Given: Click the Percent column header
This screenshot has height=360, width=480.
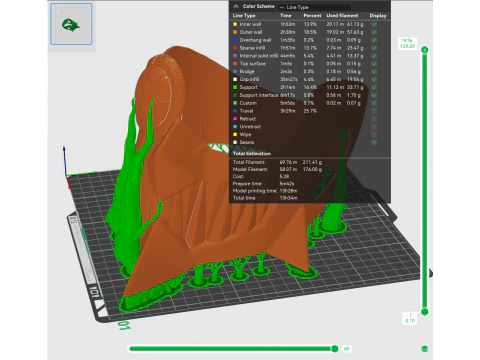Looking at the screenshot, I should tap(312, 16).
